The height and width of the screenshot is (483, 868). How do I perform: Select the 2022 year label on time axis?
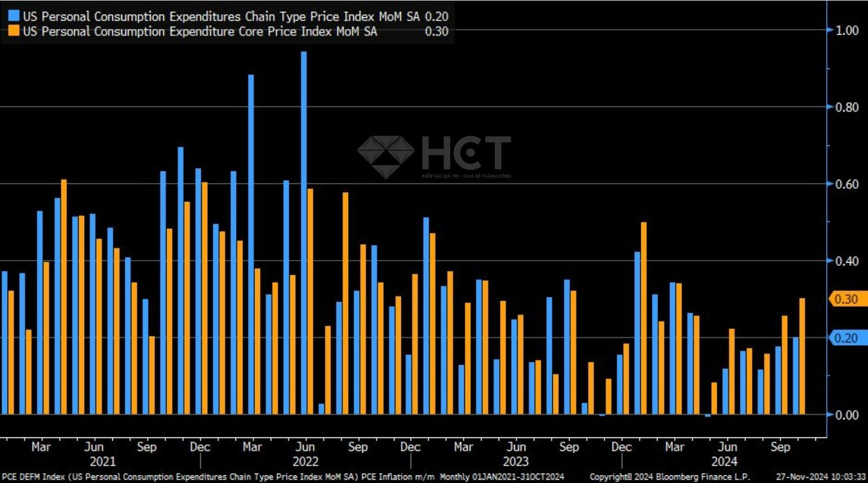tap(305, 461)
